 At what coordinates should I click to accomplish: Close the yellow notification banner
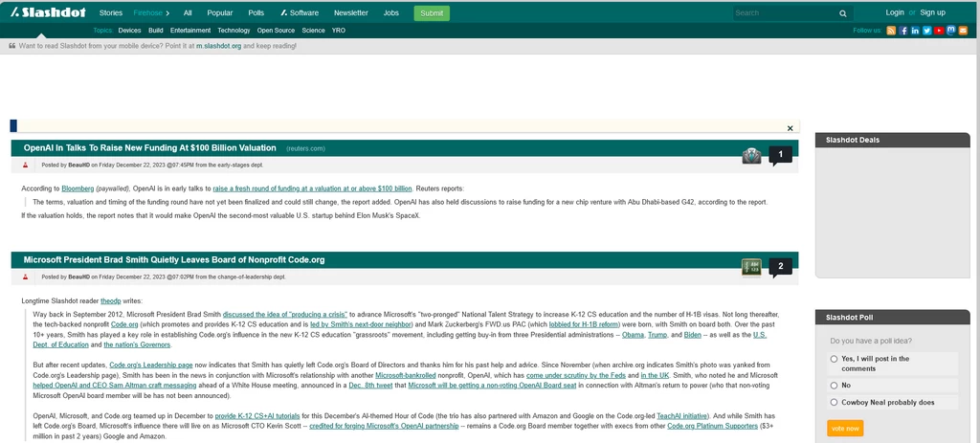[790, 128]
